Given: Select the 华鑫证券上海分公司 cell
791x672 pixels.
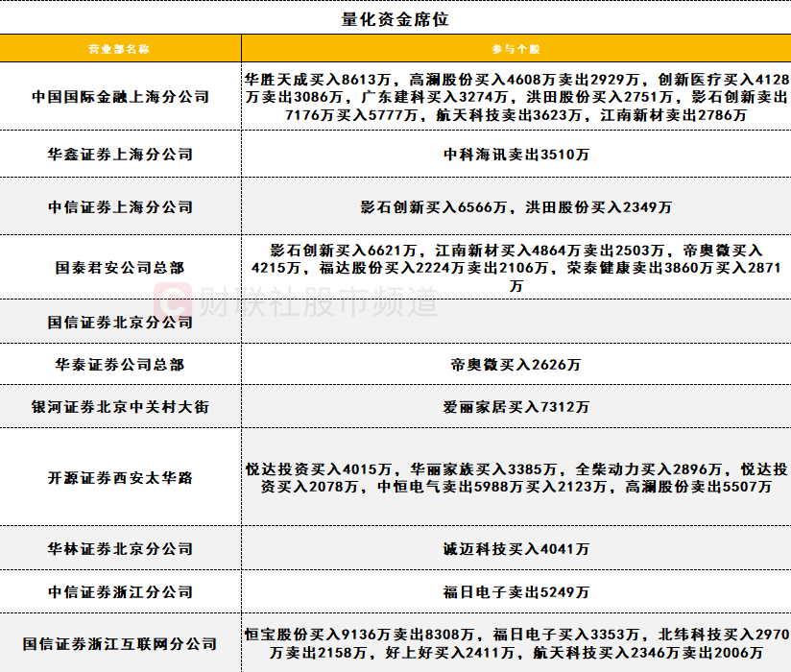Looking at the screenshot, I should [x=120, y=154].
